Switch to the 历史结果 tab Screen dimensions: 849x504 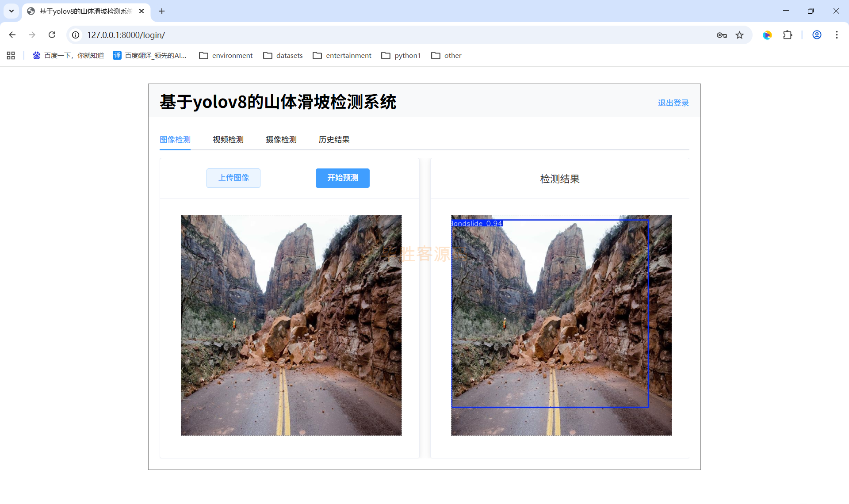(x=334, y=140)
